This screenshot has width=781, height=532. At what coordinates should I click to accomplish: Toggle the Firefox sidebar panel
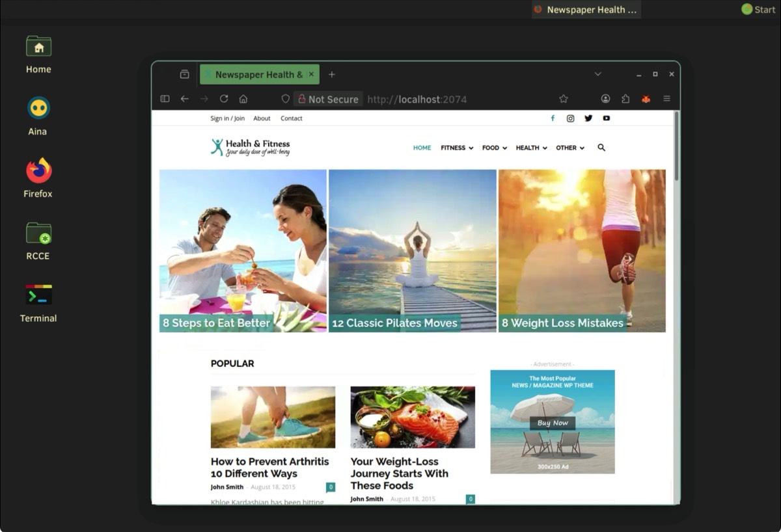point(165,99)
